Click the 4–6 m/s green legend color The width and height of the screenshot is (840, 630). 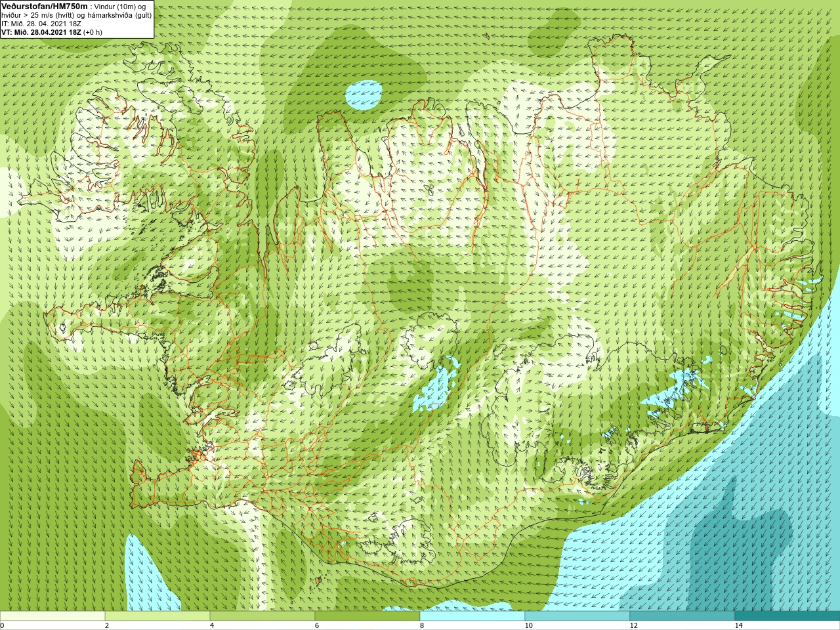262,616
